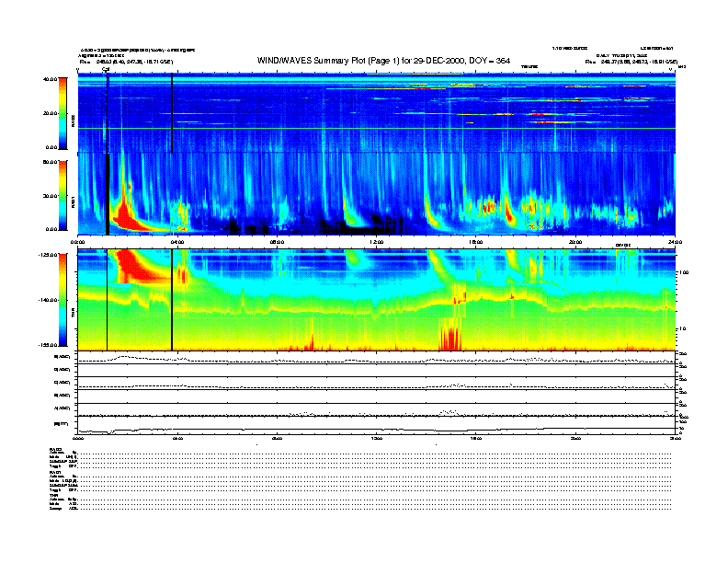Select the TNR color scale bar
The width and height of the screenshot is (728, 563).
[x=63, y=300]
